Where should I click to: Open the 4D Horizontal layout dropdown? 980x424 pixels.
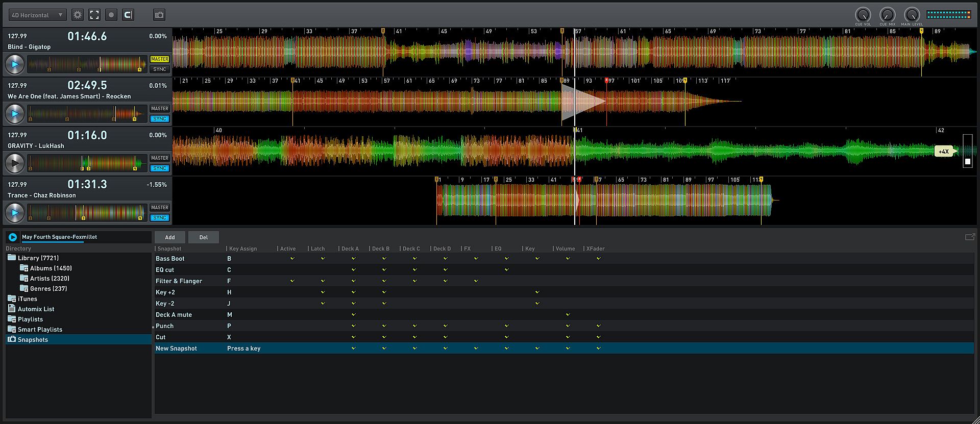(x=37, y=15)
